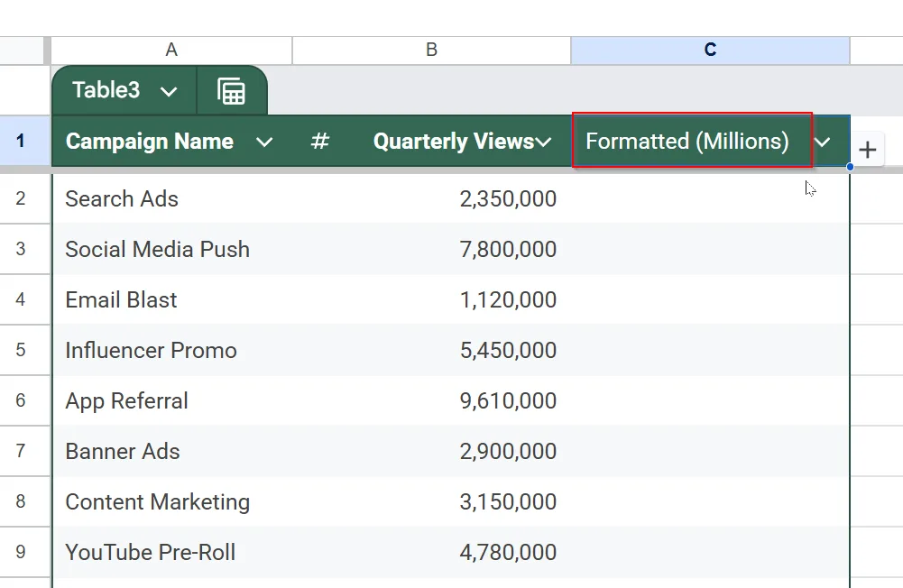
Task: Select column B header
Action: (431, 51)
